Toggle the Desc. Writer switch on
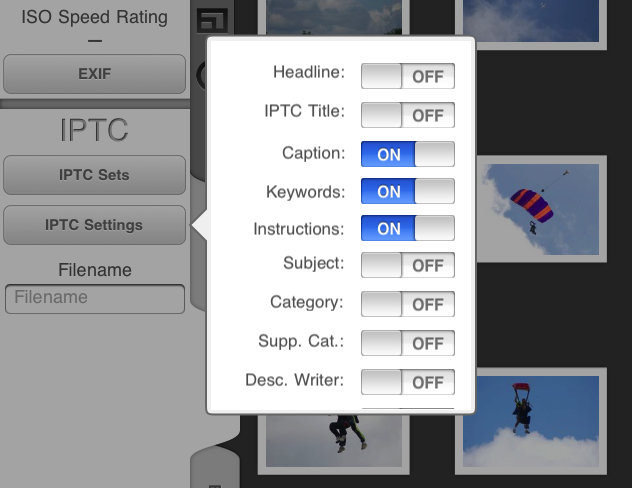Screen dimensions: 632x488 [407, 382]
